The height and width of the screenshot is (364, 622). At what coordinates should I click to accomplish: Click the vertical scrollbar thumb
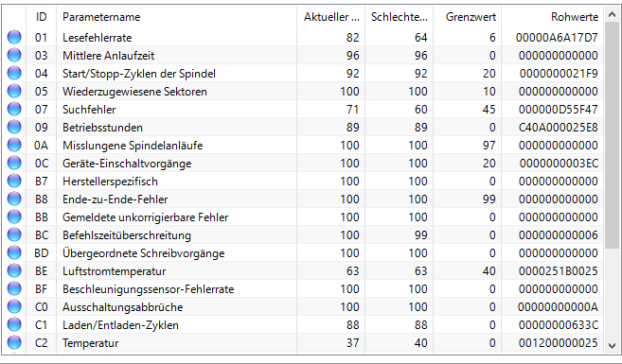[613, 135]
